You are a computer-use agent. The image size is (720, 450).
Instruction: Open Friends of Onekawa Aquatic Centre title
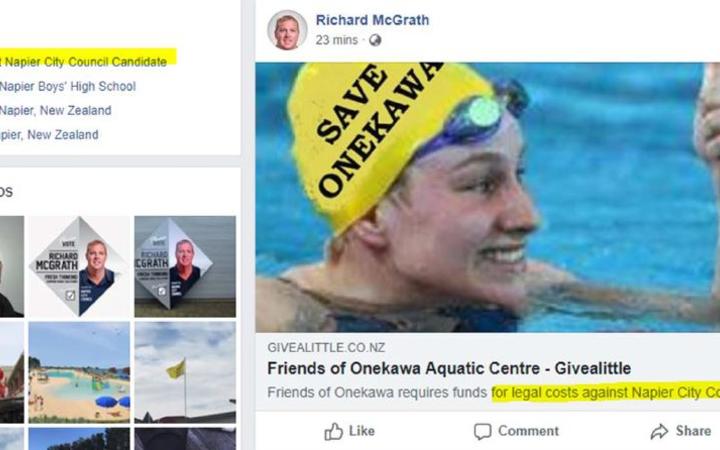(x=449, y=368)
